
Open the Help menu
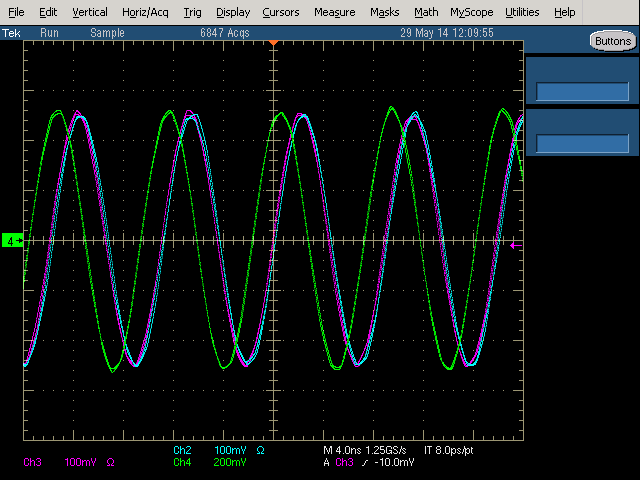(565, 12)
